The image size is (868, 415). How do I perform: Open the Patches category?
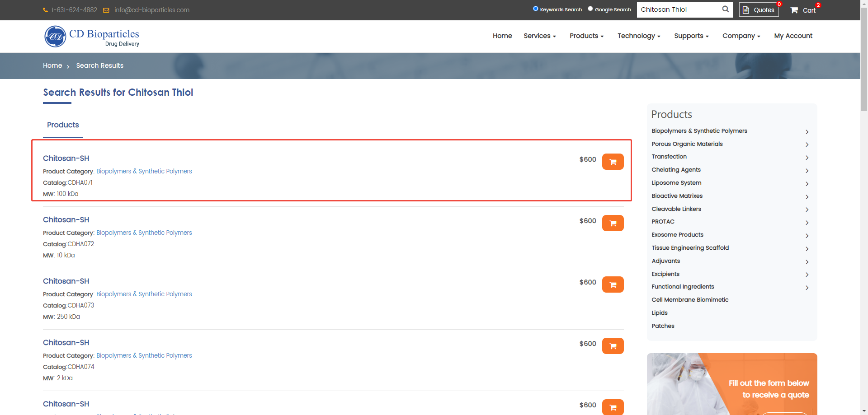(663, 326)
